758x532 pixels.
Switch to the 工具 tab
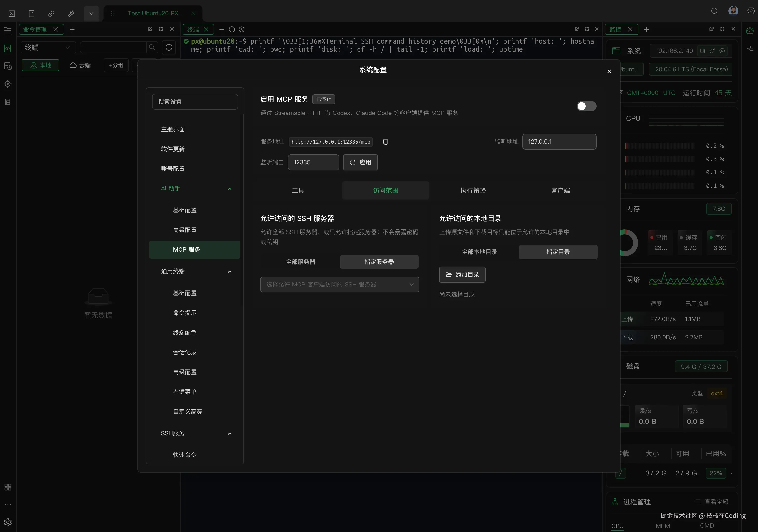(298, 190)
